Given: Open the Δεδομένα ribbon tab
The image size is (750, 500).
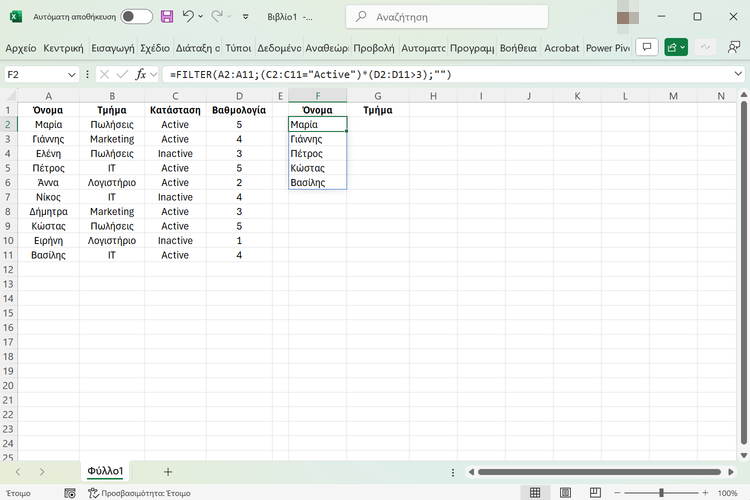Looking at the screenshot, I should pyautogui.click(x=279, y=48).
